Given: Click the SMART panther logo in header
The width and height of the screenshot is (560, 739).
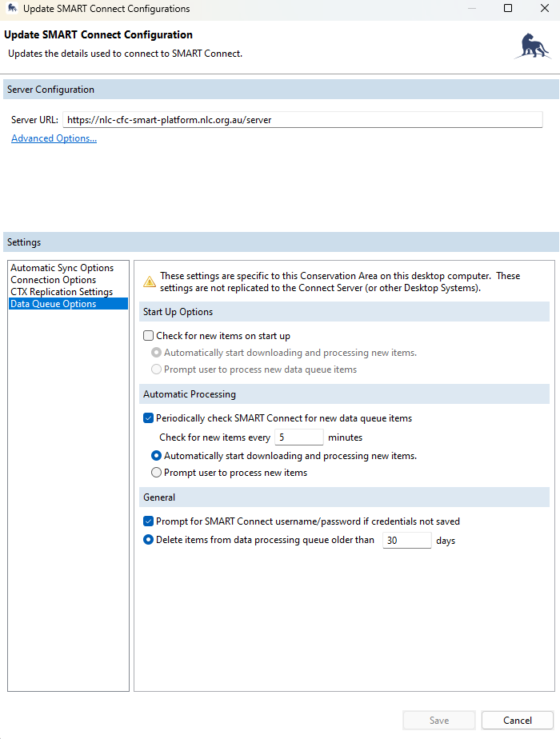Looking at the screenshot, I should (531, 46).
